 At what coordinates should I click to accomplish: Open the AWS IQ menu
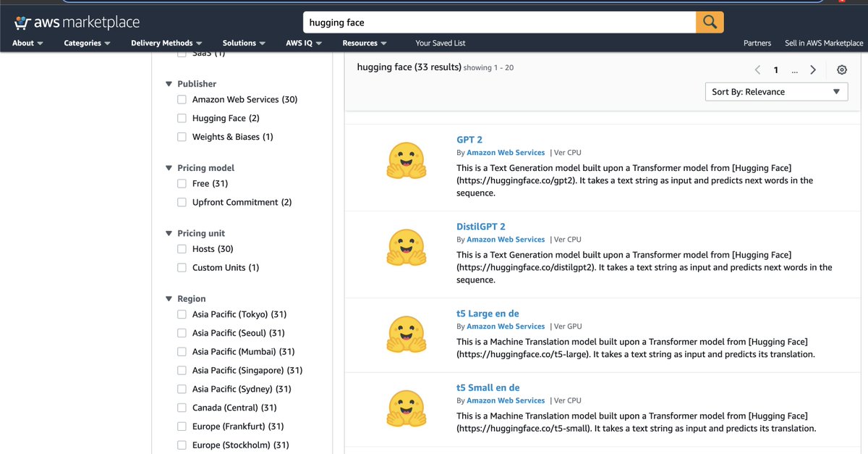click(304, 43)
